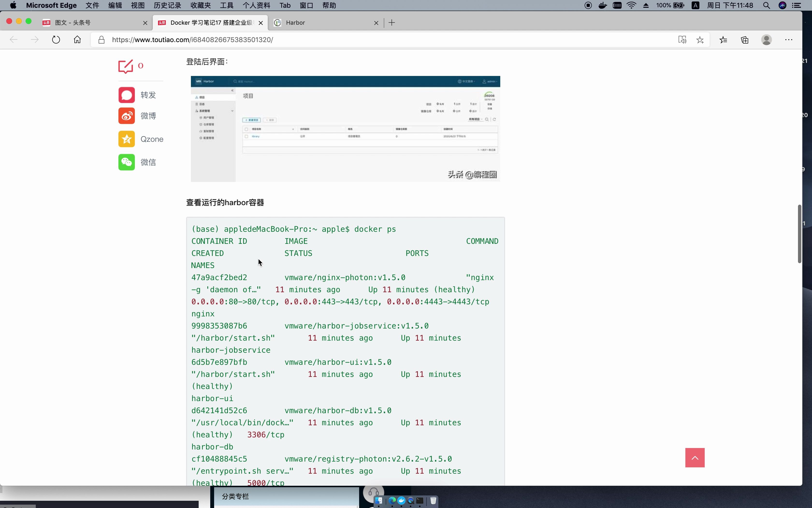This screenshot has height=508, width=812.
Task: Reload the current page
Action: coord(56,40)
